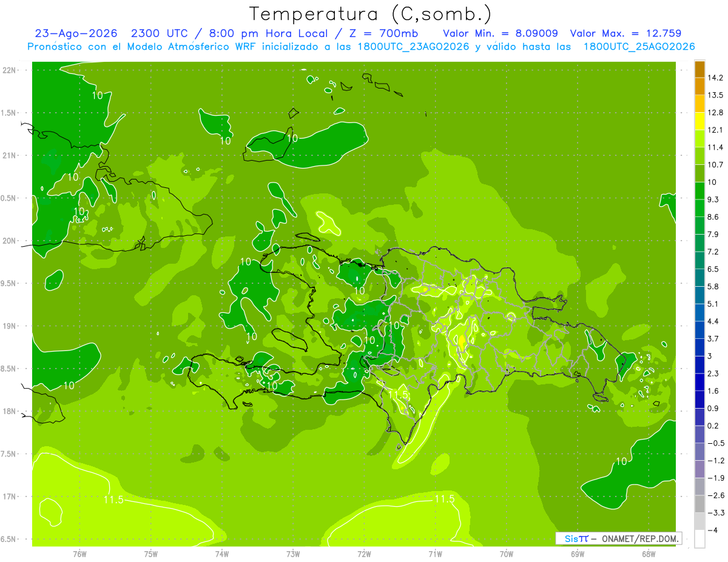The height and width of the screenshot is (562, 728).
Task: Click latitude axis label "19N"
Action: [x=10, y=326]
